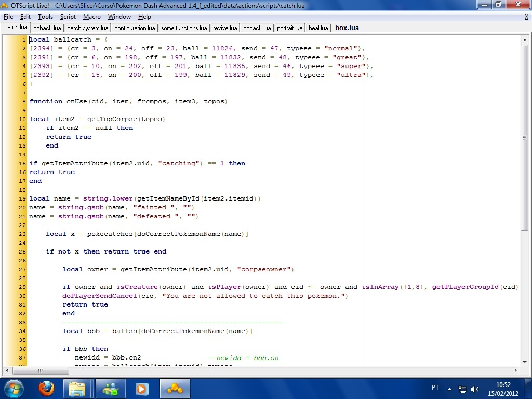The height and width of the screenshot is (399, 532).
Task: Click 'isInArray' in the code
Action: (380, 287)
